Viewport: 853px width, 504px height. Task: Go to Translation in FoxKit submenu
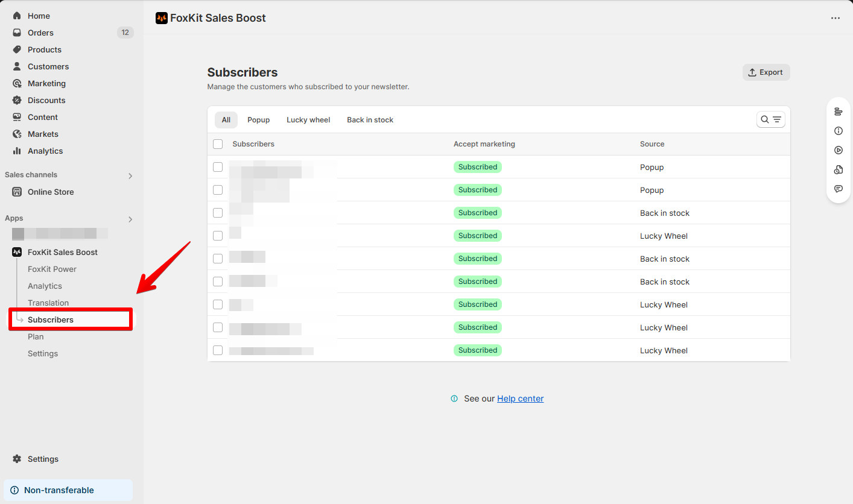coord(48,303)
